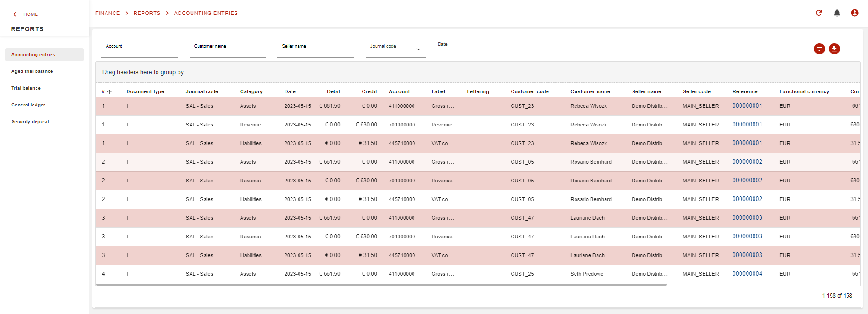Expand the Journal code dropdown
Screen dimensions: 868x314
418,49
